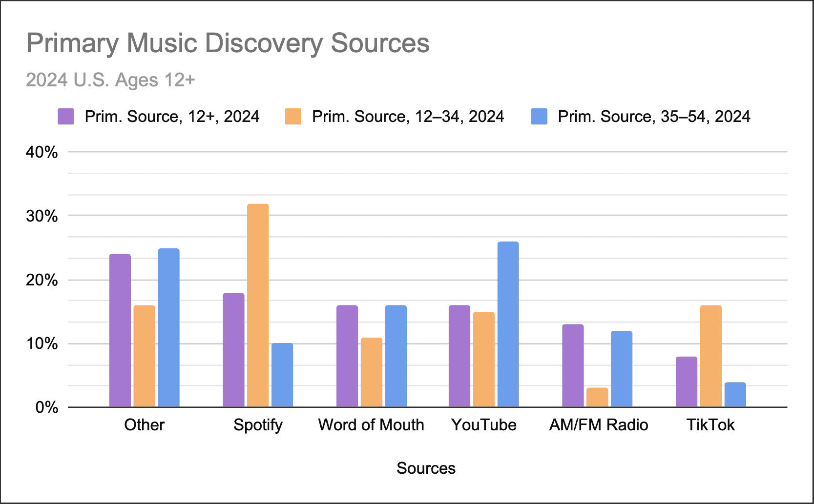Viewport: 814px width, 504px height.
Task: Click the subtitle '2024 U.S. Ages 12+'
Action: tap(110, 80)
